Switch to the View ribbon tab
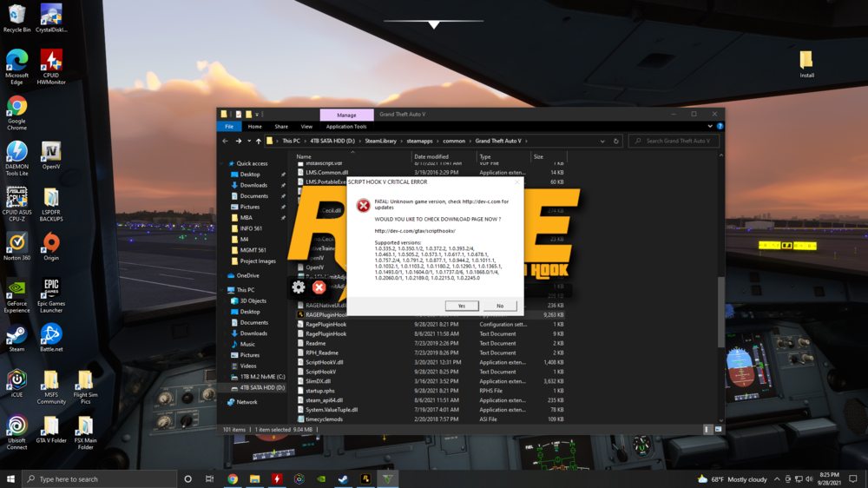Viewport: 868px width, 488px height. (306, 126)
